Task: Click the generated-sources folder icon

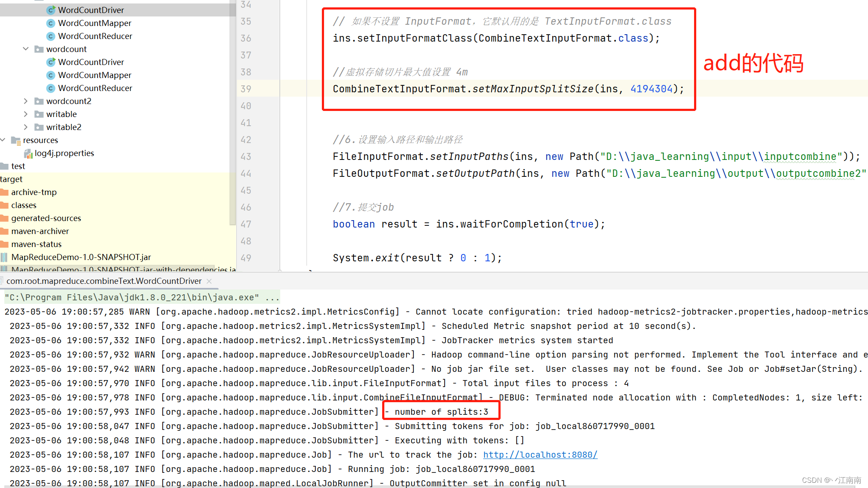Action: pyautogui.click(x=4, y=218)
